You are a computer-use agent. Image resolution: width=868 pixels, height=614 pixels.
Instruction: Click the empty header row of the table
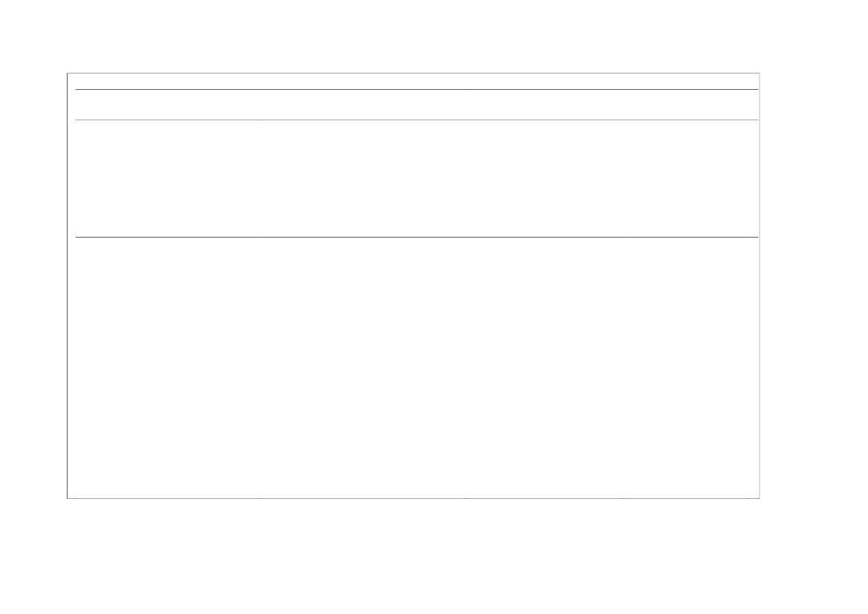click(416, 105)
